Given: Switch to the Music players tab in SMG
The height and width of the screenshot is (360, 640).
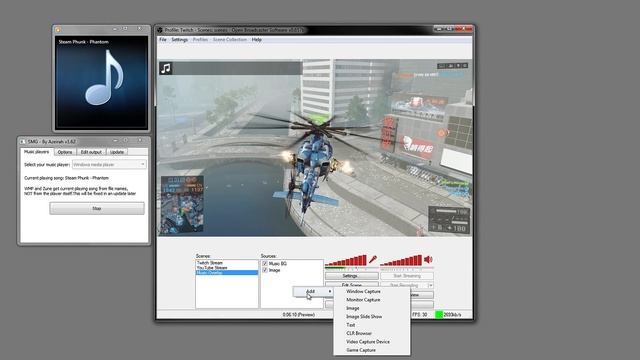Looking at the screenshot, I should (x=36, y=152).
